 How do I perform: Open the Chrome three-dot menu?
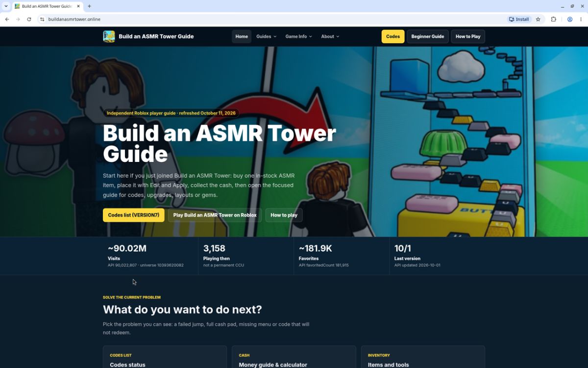581,19
